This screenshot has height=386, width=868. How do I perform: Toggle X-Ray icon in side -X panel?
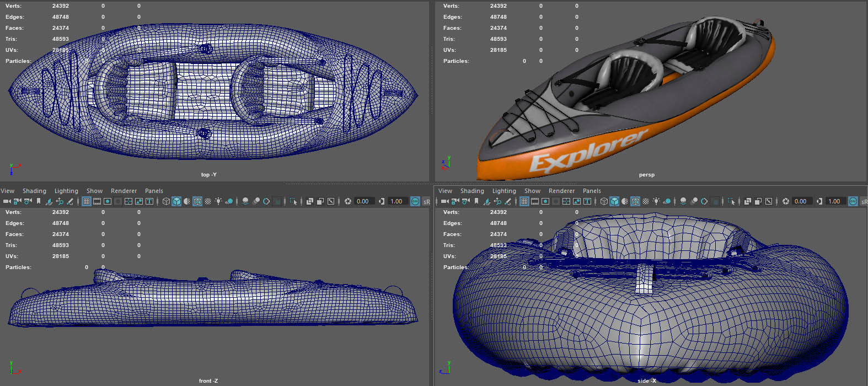pos(748,201)
